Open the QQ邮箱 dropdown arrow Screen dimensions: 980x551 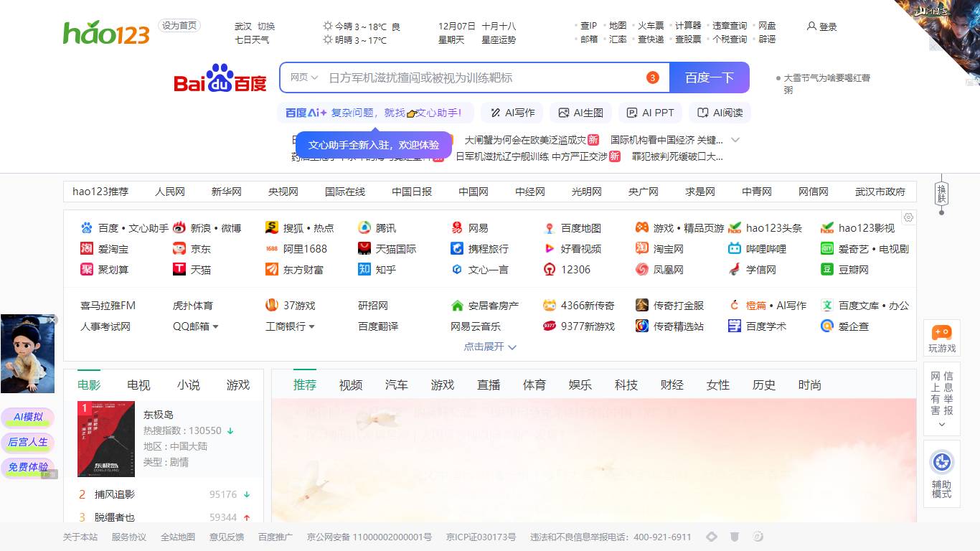(x=215, y=326)
